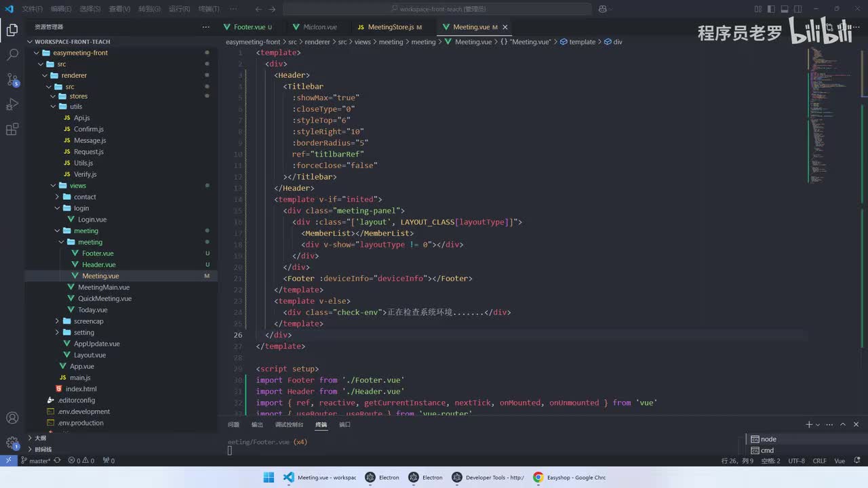
Task: Expand the setting folder
Action: coord(58,332)
